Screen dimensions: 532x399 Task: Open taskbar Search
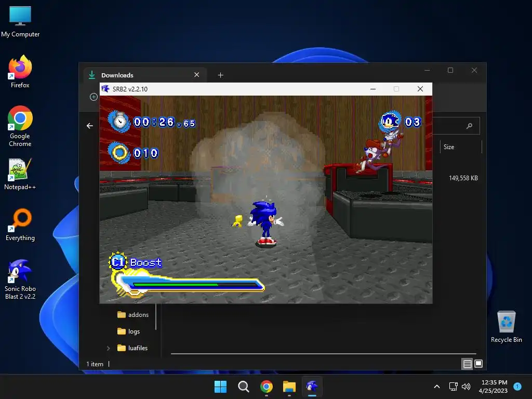point(243,387)
